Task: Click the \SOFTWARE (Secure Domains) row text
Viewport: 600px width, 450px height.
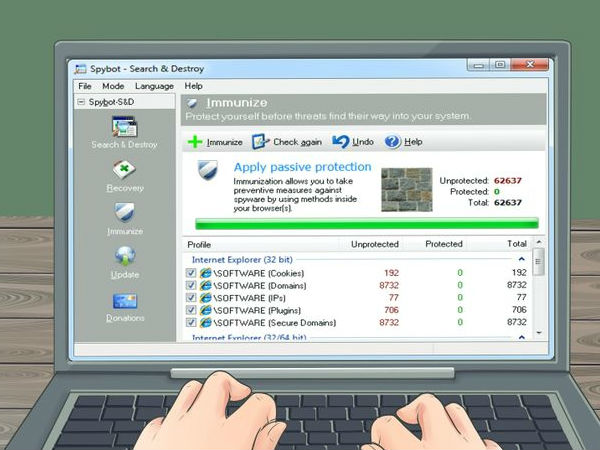Action: 275,323
